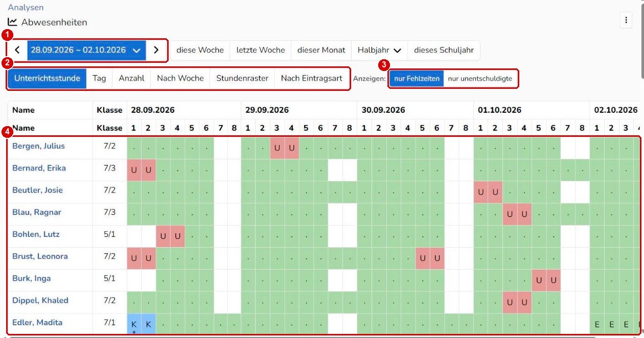Switch to Stundenraster view
The height and width of the screenshot is (338, 644).
(242, 78)
